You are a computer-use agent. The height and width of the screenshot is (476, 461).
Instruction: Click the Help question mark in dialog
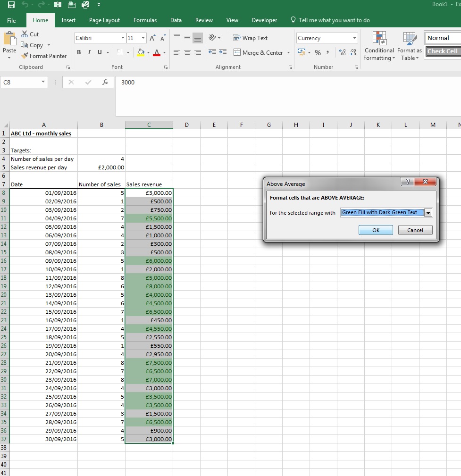(408, 182)
